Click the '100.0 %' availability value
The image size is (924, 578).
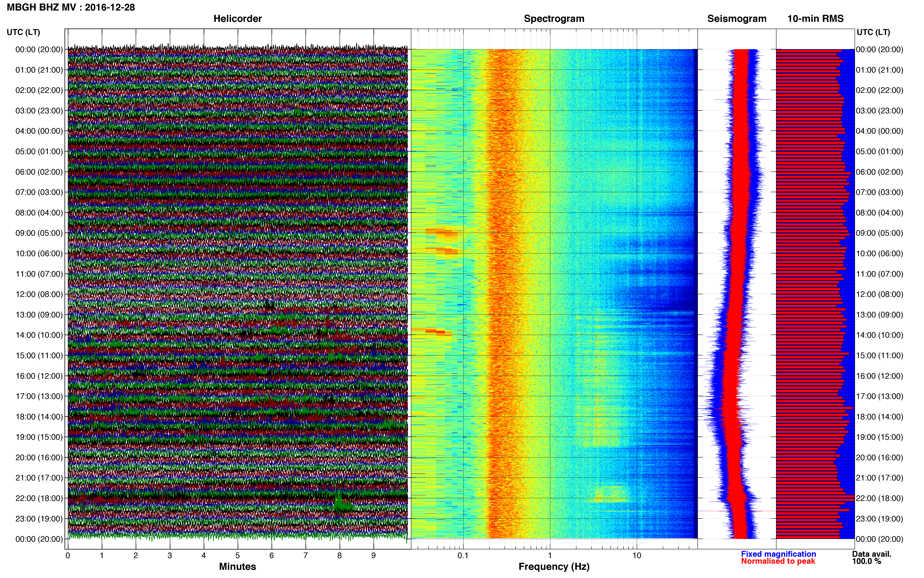(x=866, y=561)
